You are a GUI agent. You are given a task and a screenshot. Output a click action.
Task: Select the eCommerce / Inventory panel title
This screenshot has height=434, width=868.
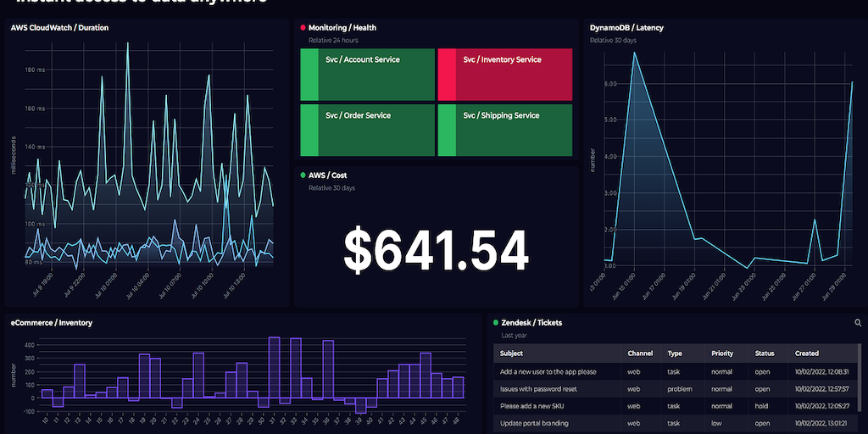[x=52, y=323]
